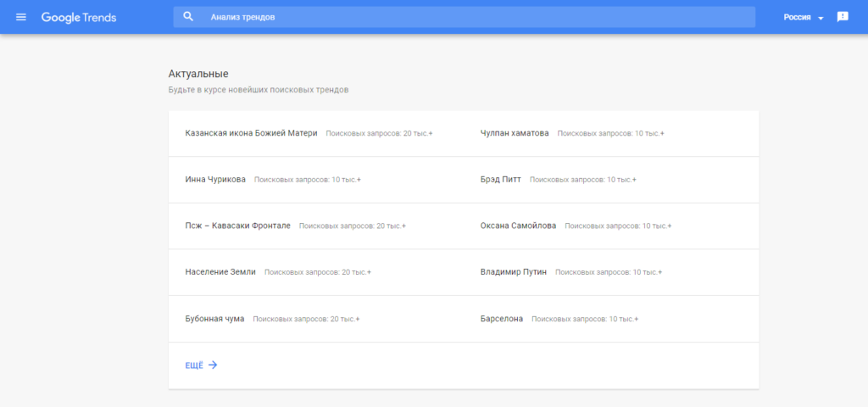View the Оксана Самойлова trend

point(518,226)
